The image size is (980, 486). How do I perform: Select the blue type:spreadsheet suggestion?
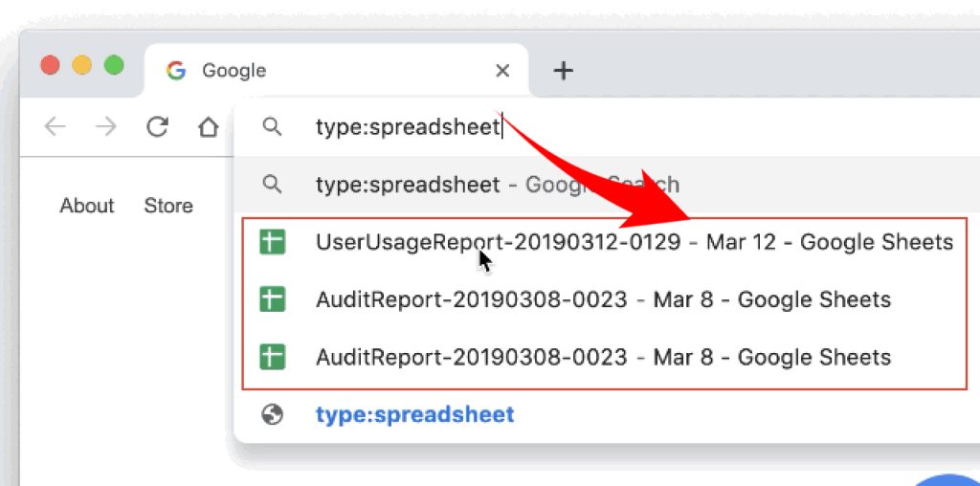(x=414, y=415)
